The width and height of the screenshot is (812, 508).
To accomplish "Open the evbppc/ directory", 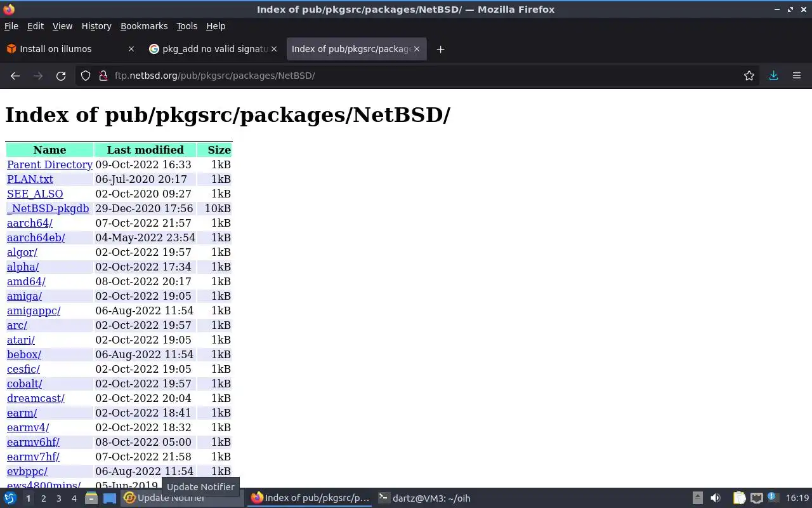I will point(27,471).
